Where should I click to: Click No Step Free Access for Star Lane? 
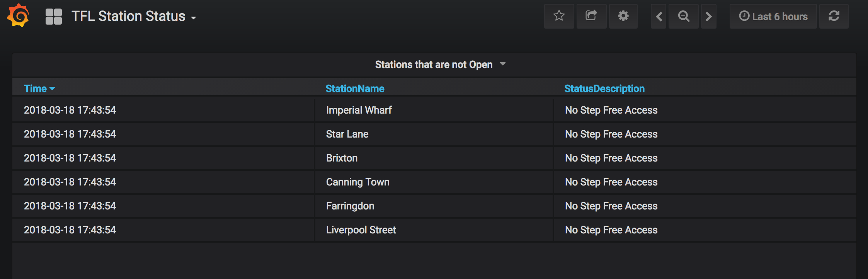pyautogui.click(x=611, y=134)
